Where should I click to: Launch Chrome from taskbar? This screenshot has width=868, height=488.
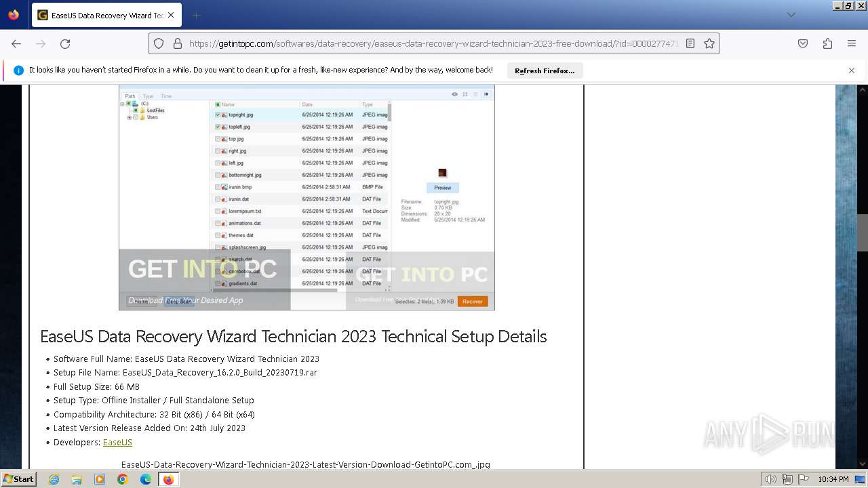coord(123,479)
